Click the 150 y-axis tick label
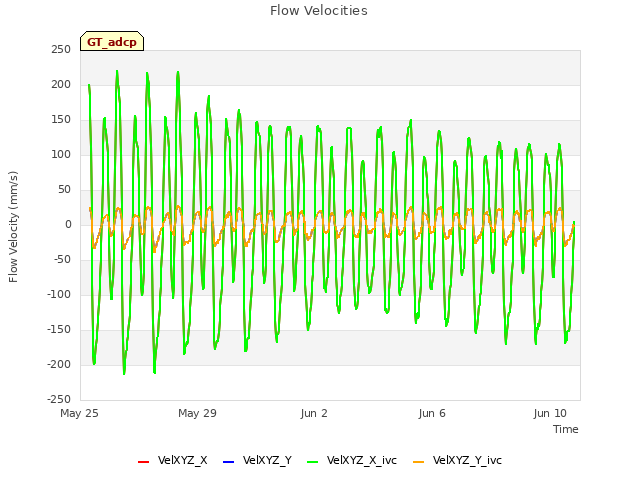The image size is (640, 480). [x=61, y=120]
